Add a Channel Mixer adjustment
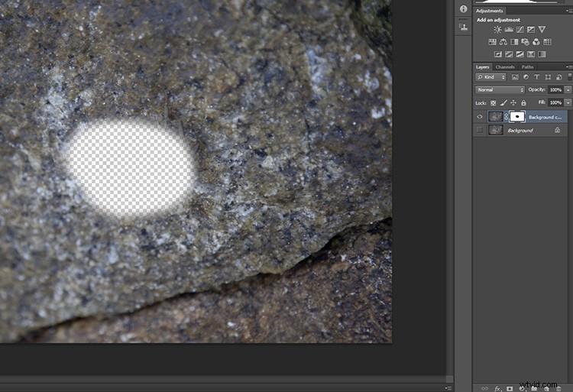Image resolution: width=573 pixels, height=392 pixels. (536, 42)
